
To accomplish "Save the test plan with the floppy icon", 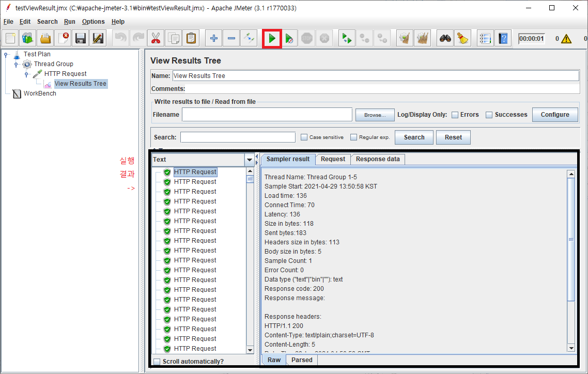I will click(81, 38).
